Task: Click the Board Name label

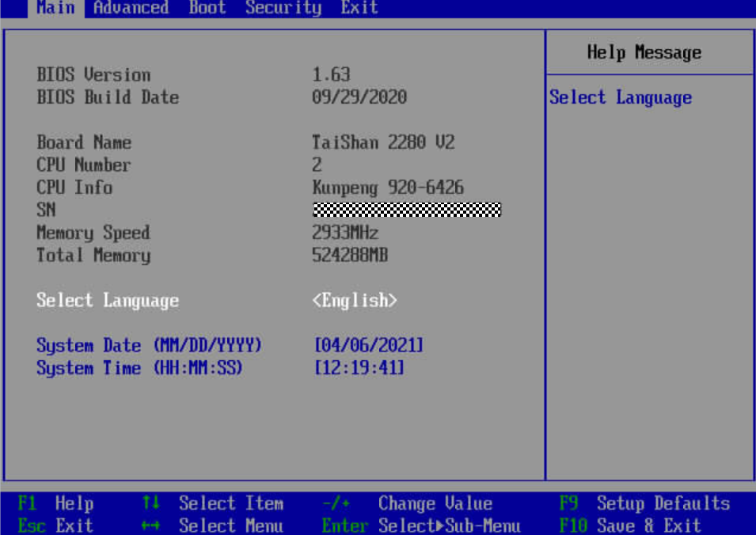Action: pyautogui.click(x=84, y=142)
